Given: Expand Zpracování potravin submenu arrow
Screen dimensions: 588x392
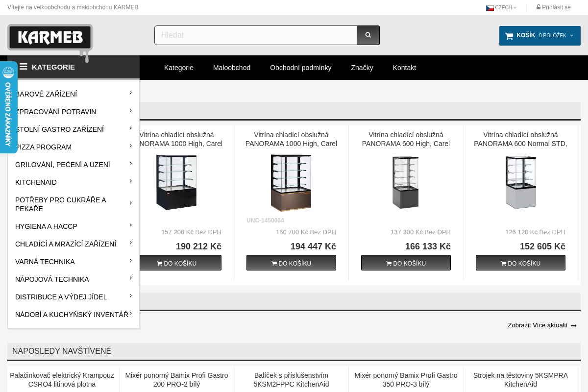Looking at the screenshot, I should pos(130,110).
